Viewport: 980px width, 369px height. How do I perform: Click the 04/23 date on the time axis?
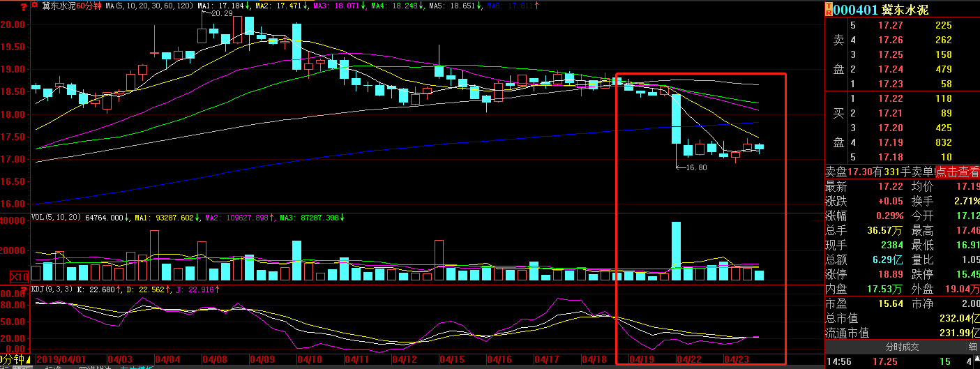point(737,360)
